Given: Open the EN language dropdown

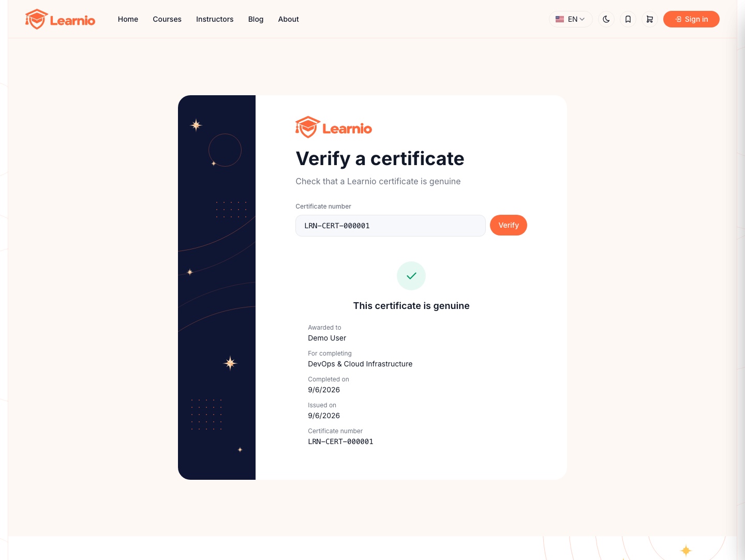Looking at the screenshot, I should 571,19.
